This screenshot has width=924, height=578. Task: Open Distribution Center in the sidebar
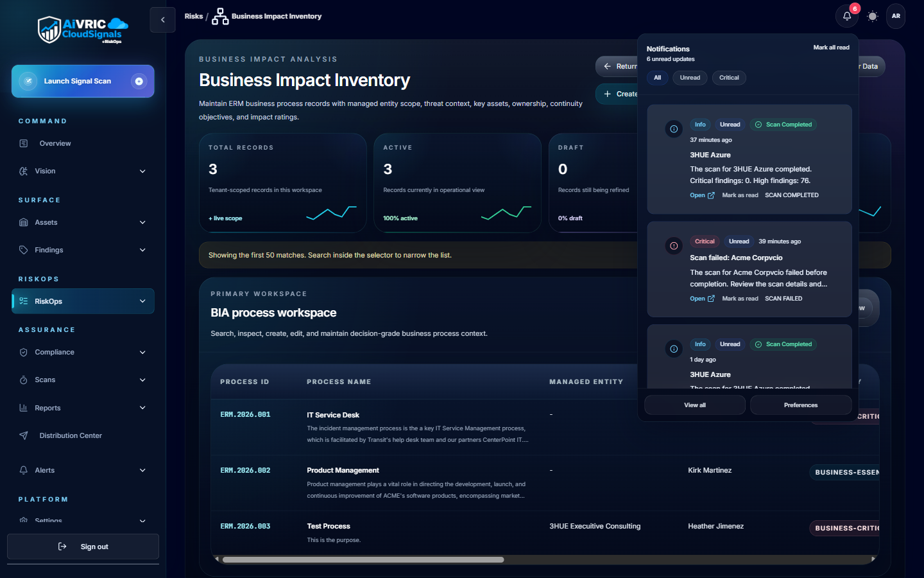click(x=83, y=435)
